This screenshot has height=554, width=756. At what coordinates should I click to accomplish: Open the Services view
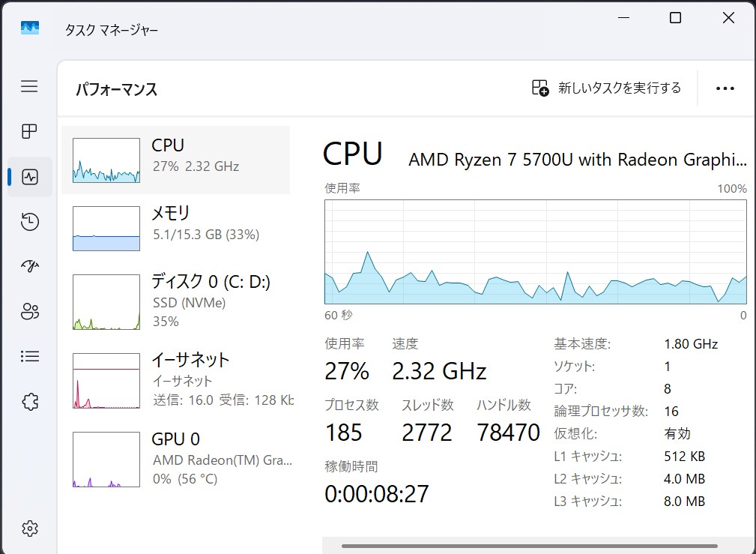(29, 401)
